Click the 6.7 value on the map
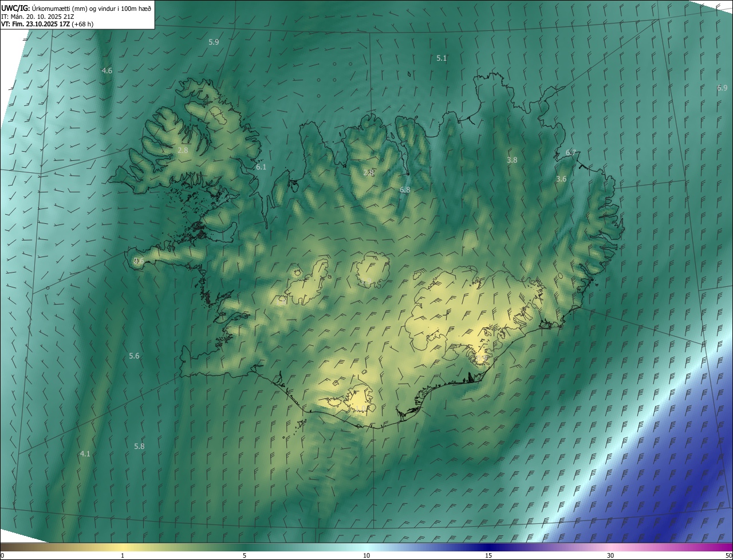Screen dimensions: 733x560 (570, 153)
